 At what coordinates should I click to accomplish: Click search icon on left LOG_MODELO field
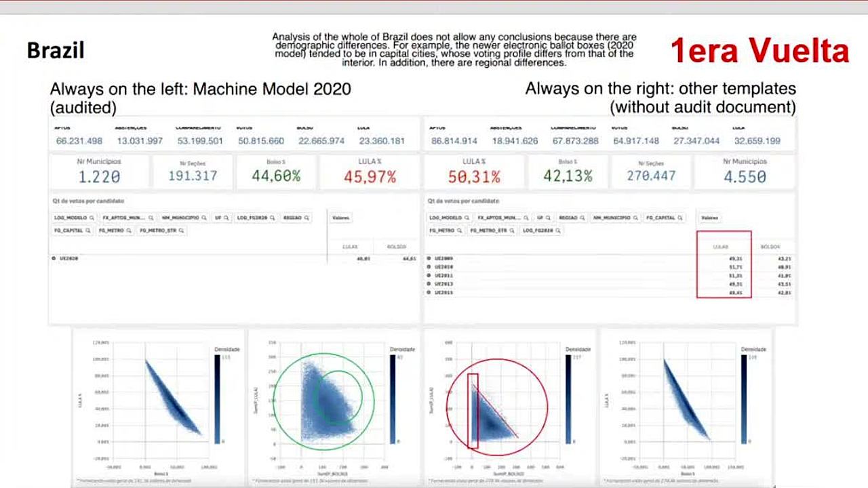coord(91,218)
